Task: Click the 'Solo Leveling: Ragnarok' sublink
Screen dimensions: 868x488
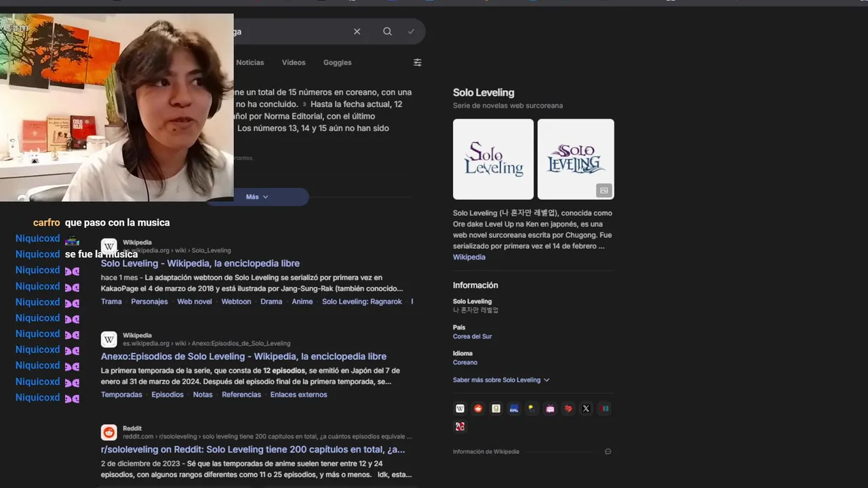Action: click(x=362, y=302)
